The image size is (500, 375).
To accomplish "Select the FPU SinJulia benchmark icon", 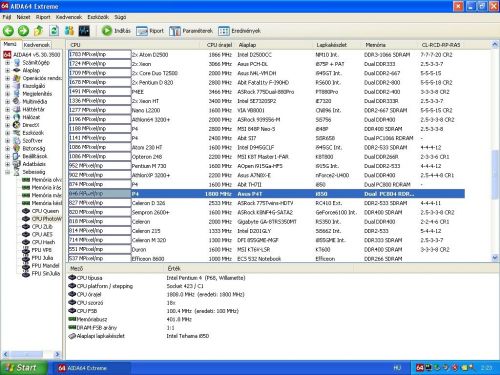I will (x=26, y=274).
